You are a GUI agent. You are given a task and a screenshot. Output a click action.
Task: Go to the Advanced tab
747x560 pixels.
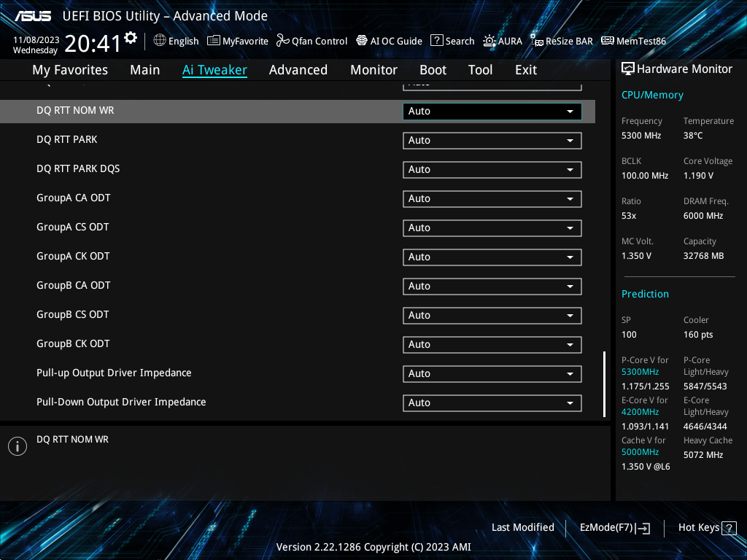[298, 70]
